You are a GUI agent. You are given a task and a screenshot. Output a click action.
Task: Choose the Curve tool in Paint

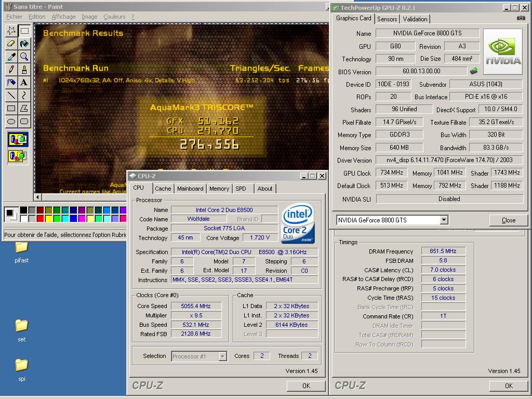[24, 96]
